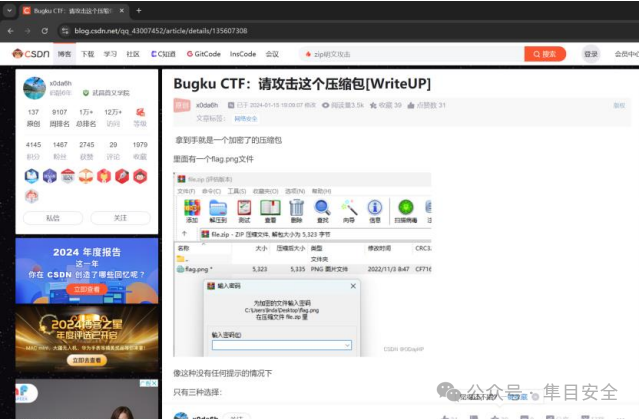Open the C知道 navigation item
The image size is (639, 419).
163,54
